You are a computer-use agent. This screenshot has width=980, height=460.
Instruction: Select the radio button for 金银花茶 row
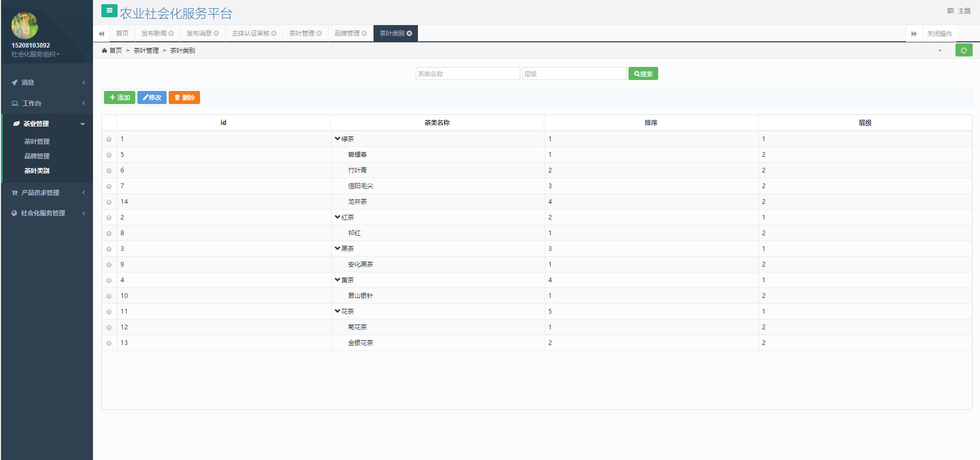(x=109, y=343)
